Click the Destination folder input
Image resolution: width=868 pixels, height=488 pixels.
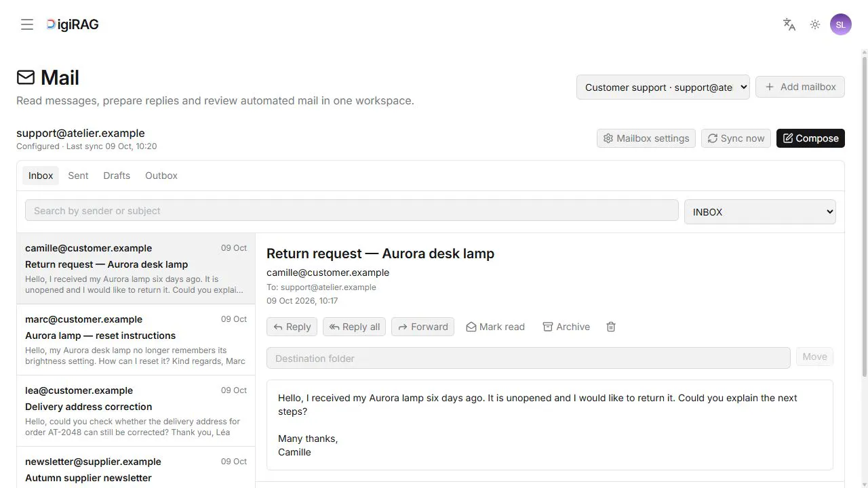528,358
